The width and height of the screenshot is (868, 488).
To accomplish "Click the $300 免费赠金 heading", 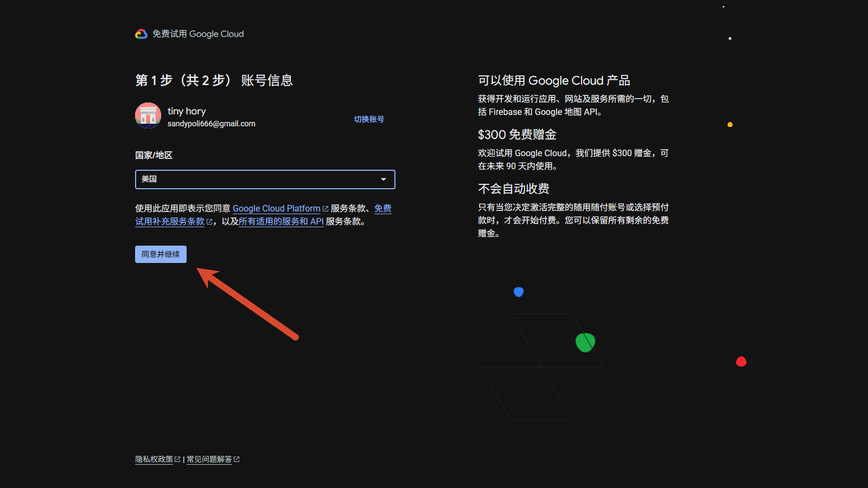I will pyautogui.click(x=517, y=134).
